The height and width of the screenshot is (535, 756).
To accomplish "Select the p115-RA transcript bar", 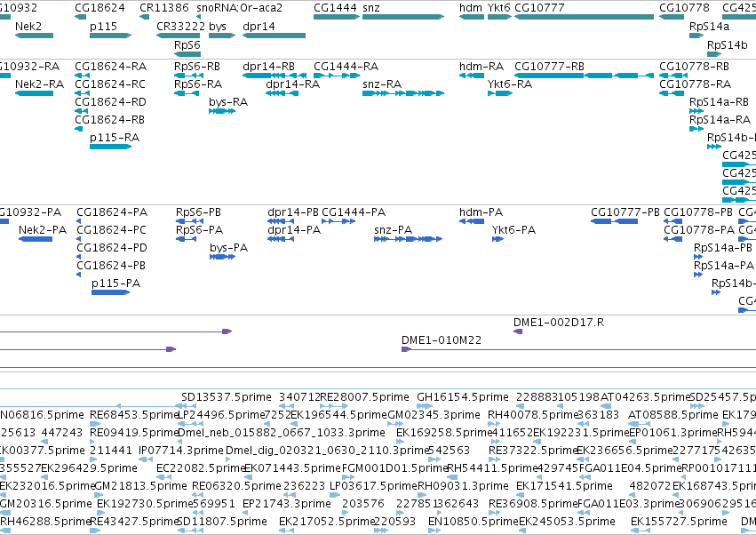I will pos(110,146).
